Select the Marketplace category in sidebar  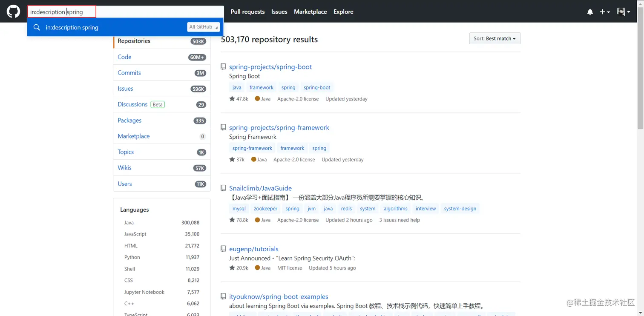(x=162, y=136)
